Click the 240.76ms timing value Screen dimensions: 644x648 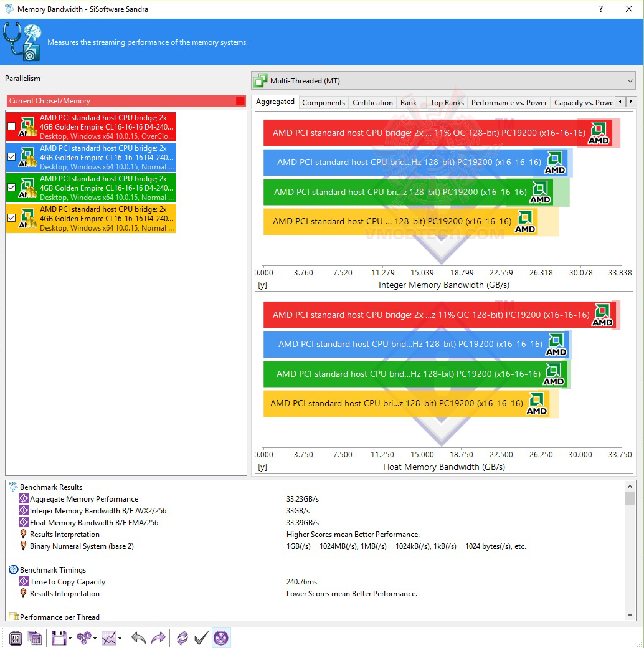(x=302, y=582)
